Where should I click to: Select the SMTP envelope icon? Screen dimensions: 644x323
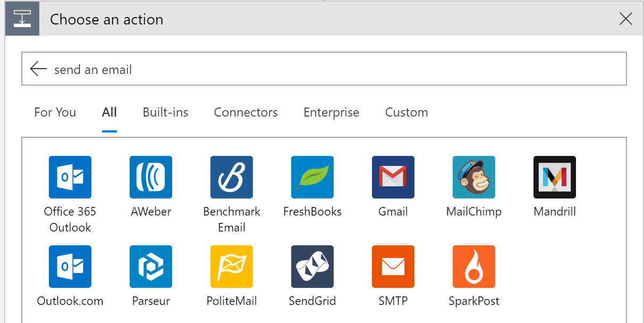(x=393, y=267)
